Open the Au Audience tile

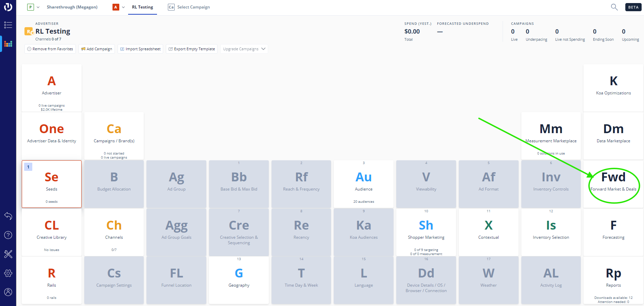pyautogui.click(x=364, y=184)
